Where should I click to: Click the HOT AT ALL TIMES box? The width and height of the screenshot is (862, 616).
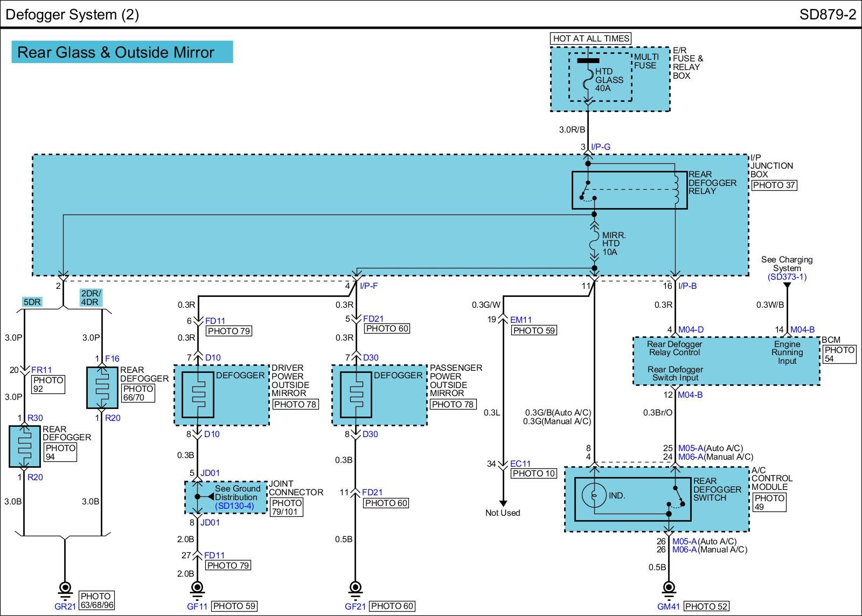tap(591, 38)
